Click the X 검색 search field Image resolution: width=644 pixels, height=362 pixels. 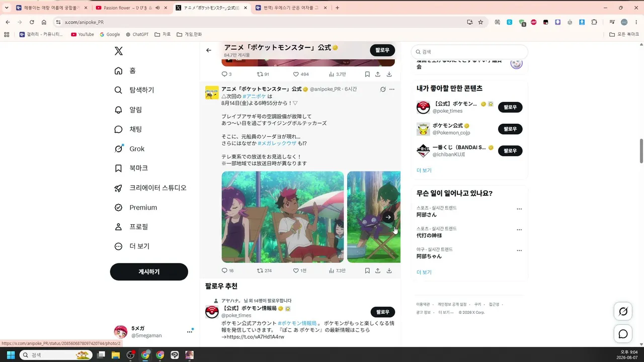469,52
